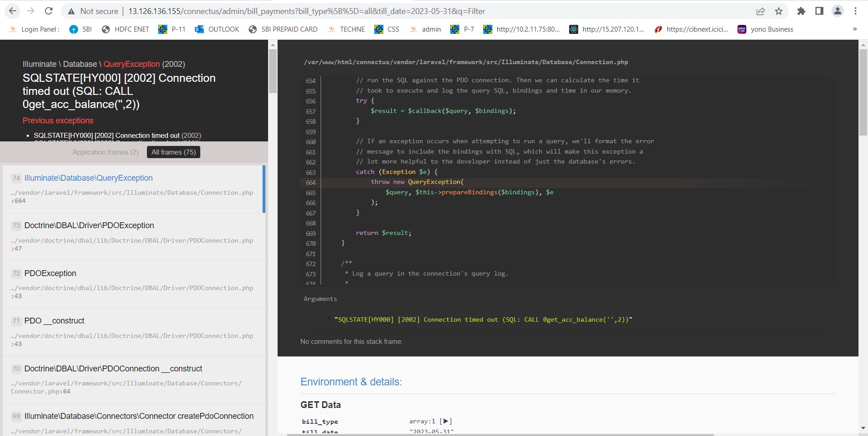The image size is (868, 436).
Task: Click the GET Data heading
Action: [321, 405]
